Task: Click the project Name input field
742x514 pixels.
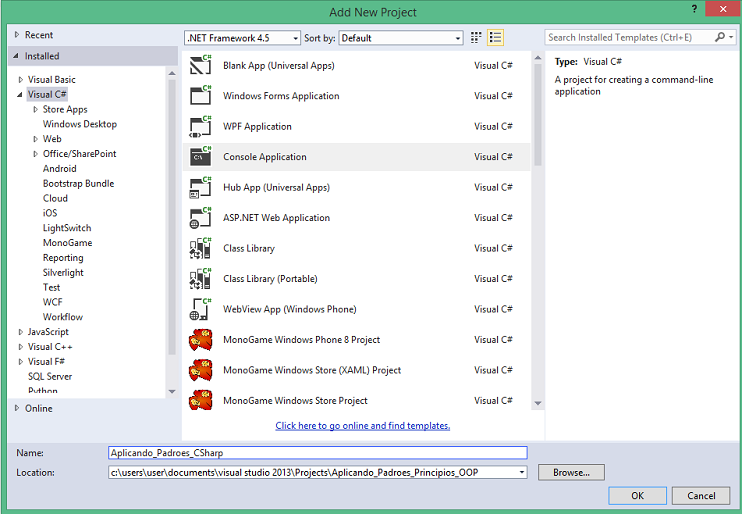Action: [x=318, y=453]
